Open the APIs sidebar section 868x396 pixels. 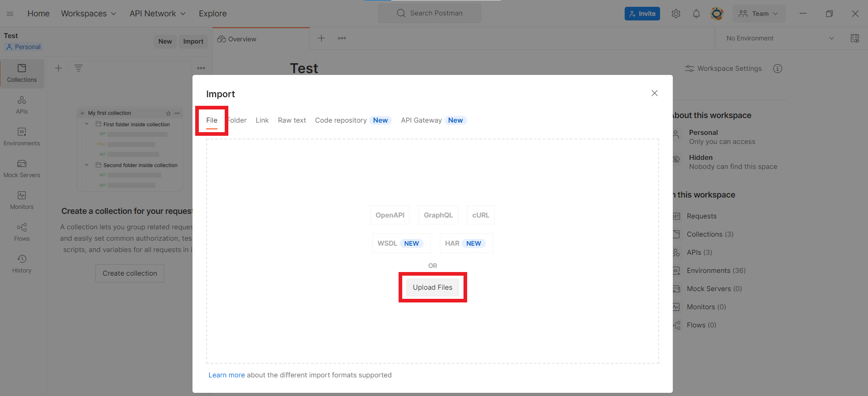pos(22,105)
